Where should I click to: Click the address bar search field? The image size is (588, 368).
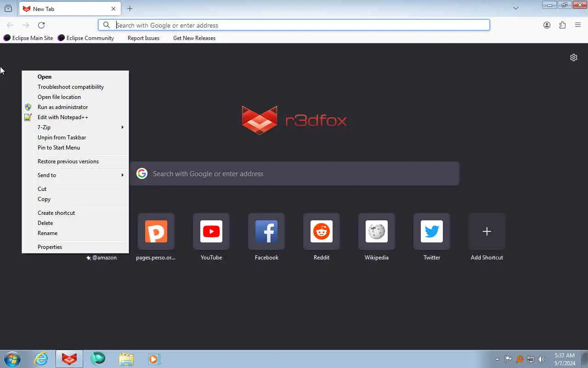(294, 25)
